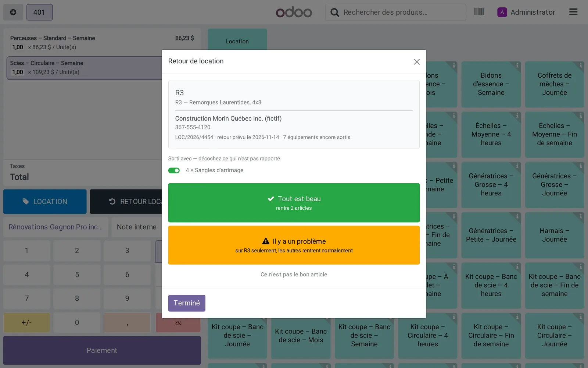The height and width of the screenshot is (368, 588).
Task: Add Kit coupe – Banc de scie – Mois
Action: [x=301, y=336]
